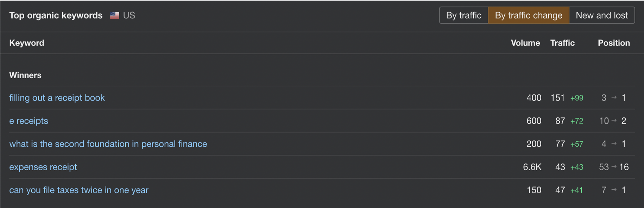
Task: Open keyword 'filling out a receipt book'
Action: [x=57, y=98]
